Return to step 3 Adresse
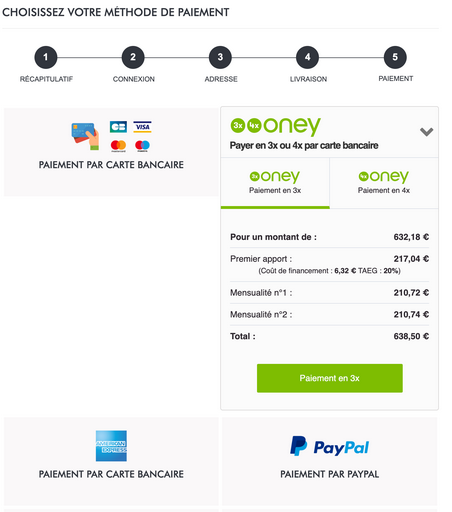This screenshot has height=512, width=452. 220,57
